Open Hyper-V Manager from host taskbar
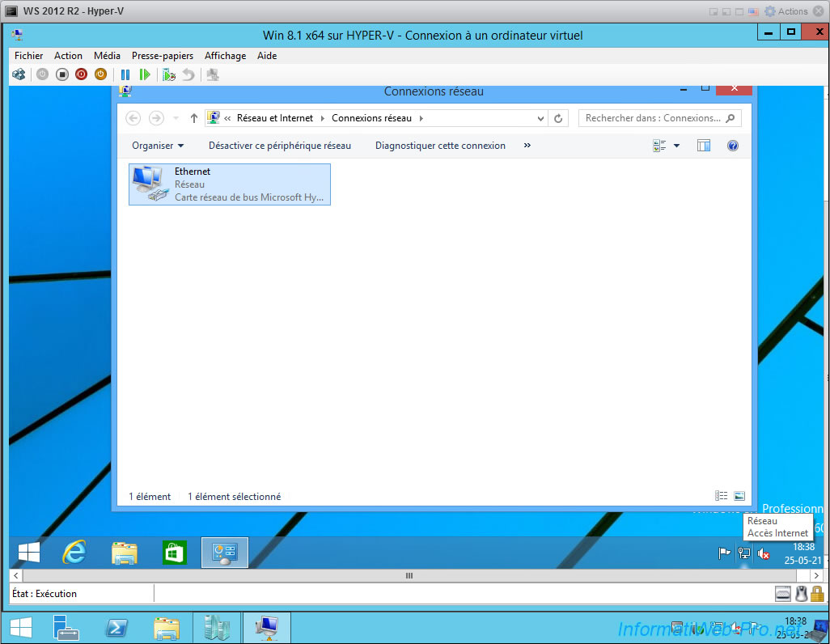The width and height of the screenshot is (830, 644). point(217,628)
